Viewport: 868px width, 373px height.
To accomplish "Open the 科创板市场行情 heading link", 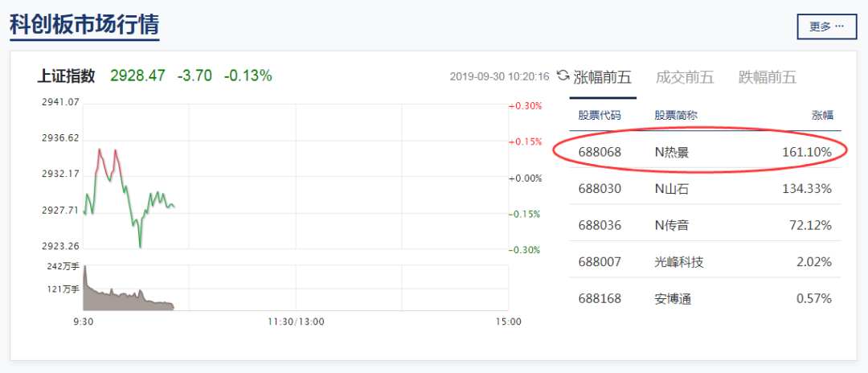I will coord(84,24).
